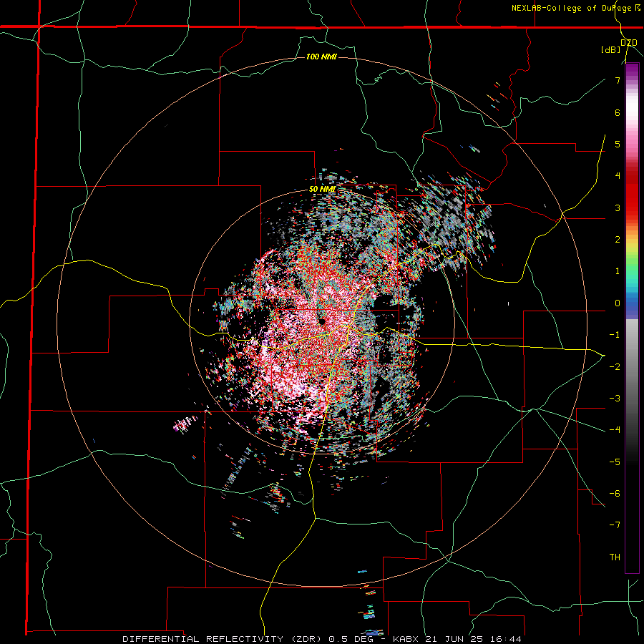Click the 50 NMI range ring label
This screenshot has height=644, width=644.
pos(323,190)
